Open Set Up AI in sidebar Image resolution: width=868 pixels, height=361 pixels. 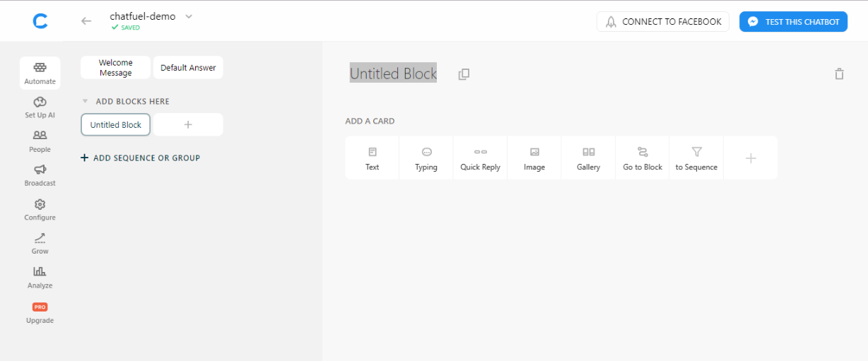point(40,107)
